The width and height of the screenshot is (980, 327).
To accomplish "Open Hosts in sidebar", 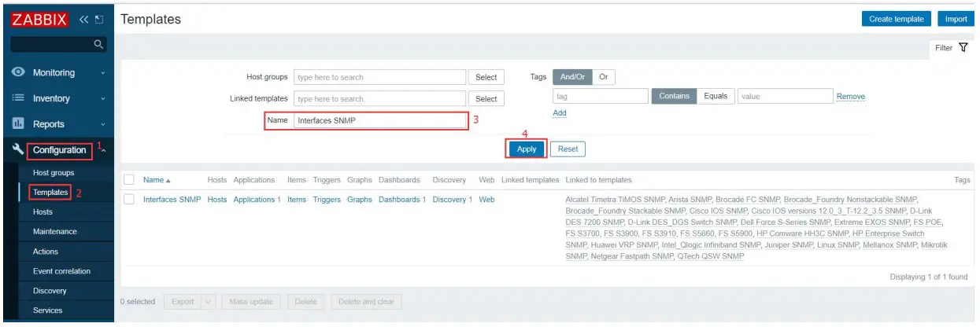I will [43, 212].
